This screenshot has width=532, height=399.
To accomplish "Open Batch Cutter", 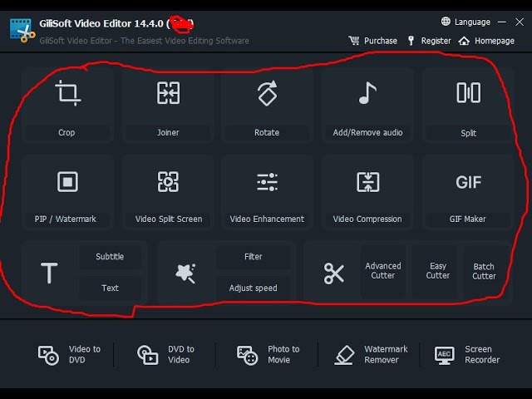I will (x=484, y=271).
